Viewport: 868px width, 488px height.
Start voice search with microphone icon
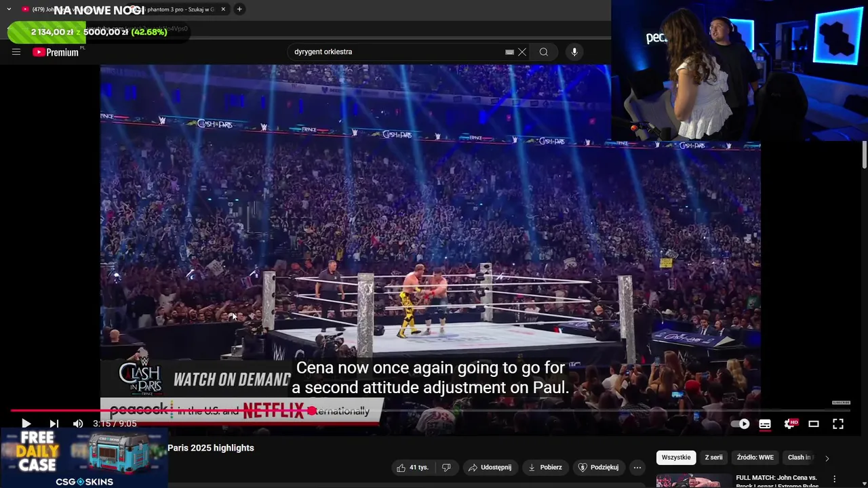pos(574,52)
